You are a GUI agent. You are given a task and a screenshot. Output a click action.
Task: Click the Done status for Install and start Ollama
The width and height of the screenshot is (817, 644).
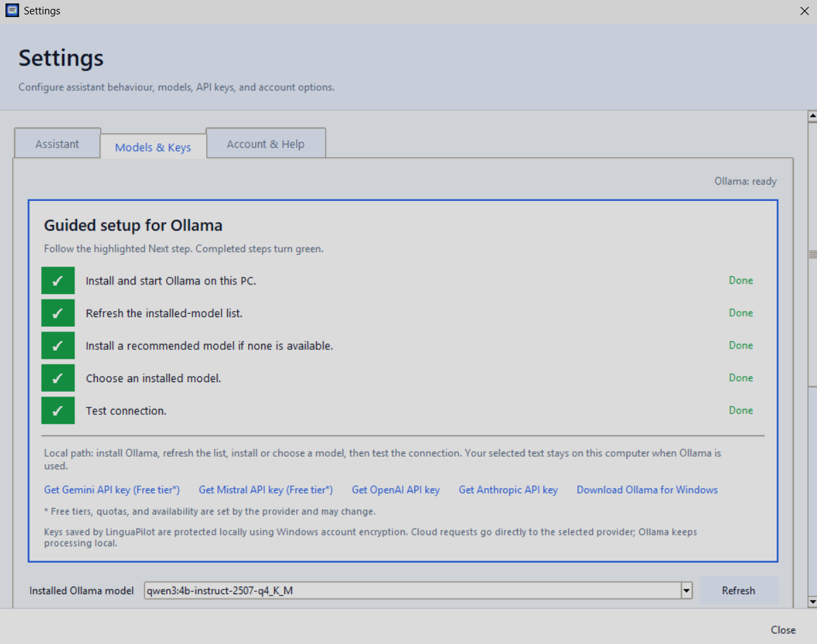740,280
